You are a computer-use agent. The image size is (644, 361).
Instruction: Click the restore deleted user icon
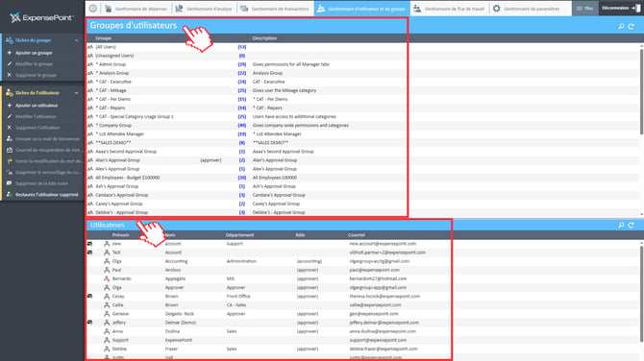pyautogui.click(x=10, y=195)
